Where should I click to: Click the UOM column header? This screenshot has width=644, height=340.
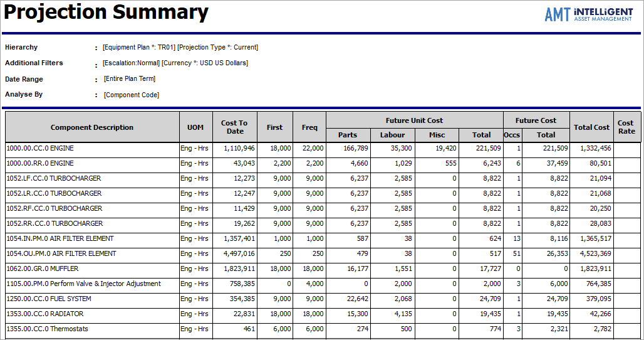(195, 127)
